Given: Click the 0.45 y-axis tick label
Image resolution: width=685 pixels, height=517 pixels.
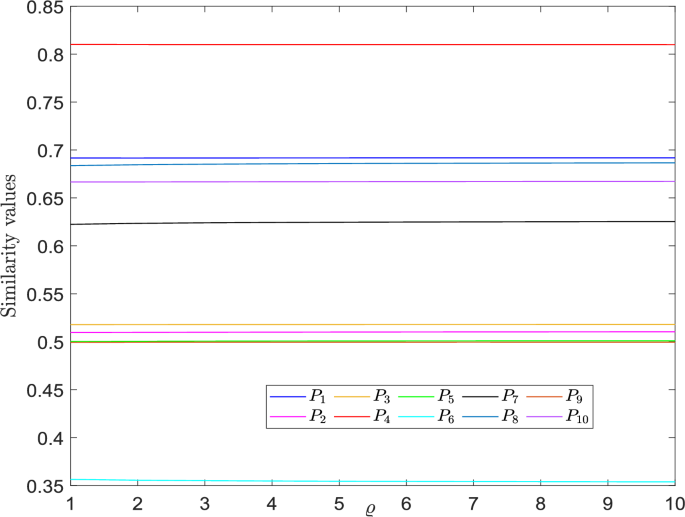Looking at the screenshot, I should [46, 390].
